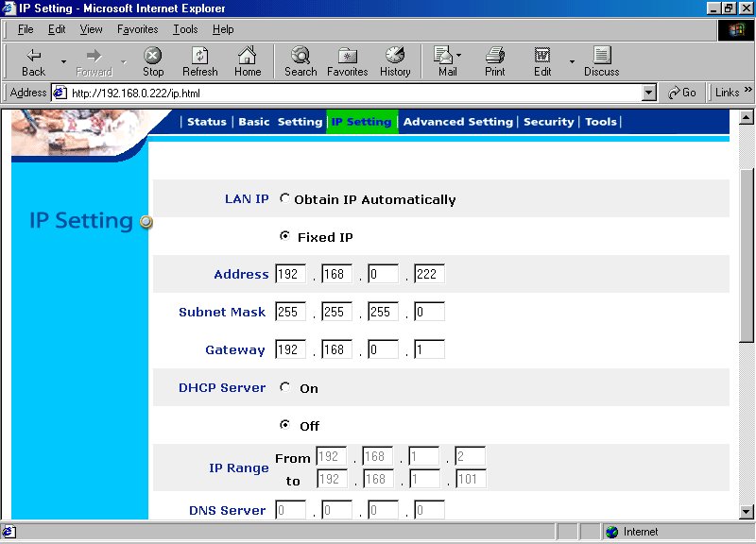Open the Tools menu in menu bar

point(185,29)
